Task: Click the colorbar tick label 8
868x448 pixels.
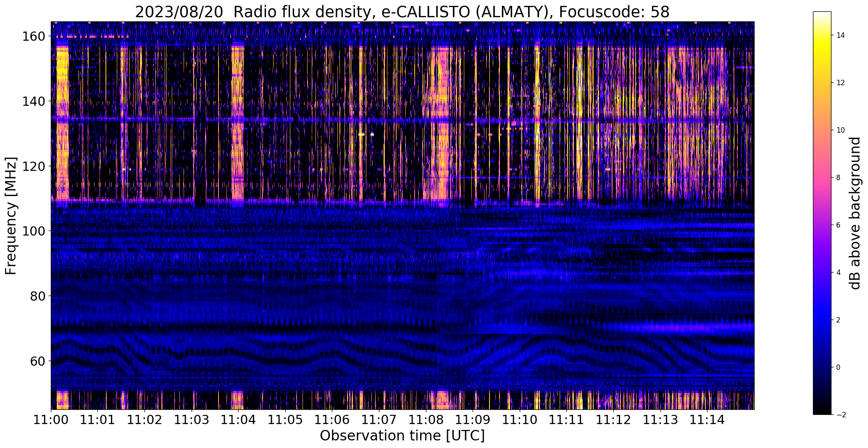Action: pos(839,178)
